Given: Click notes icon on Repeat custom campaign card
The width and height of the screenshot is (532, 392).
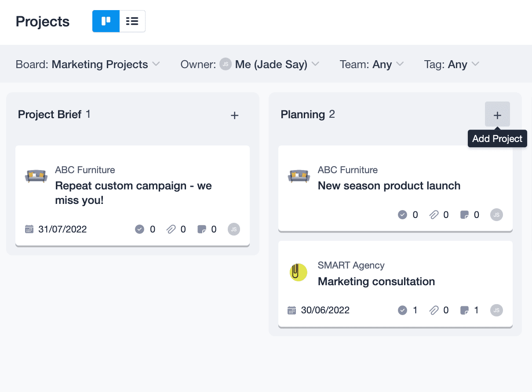Looking at the screenshot, I should [202, 229].
